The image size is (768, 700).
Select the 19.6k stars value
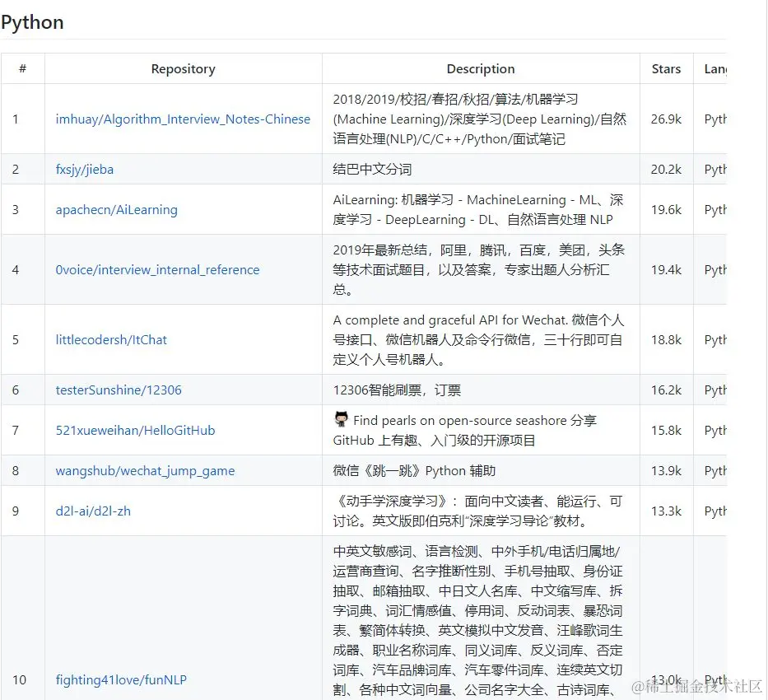pyautogui.click(x=666, y=210)
